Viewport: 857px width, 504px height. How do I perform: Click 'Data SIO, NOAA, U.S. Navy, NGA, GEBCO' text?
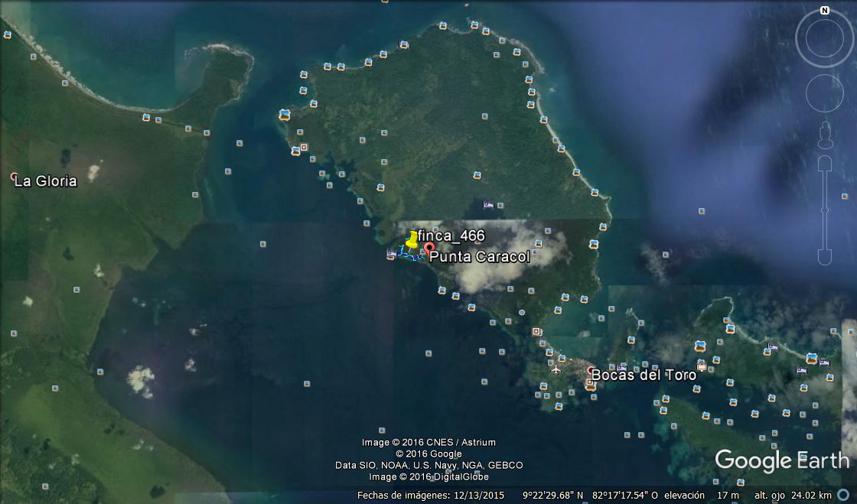(429, 465)
